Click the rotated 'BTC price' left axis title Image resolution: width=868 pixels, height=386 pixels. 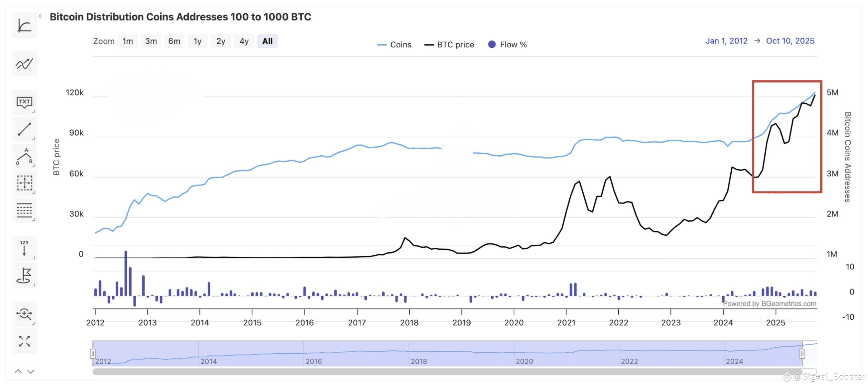pyautogui.click(x=56, y=157)
